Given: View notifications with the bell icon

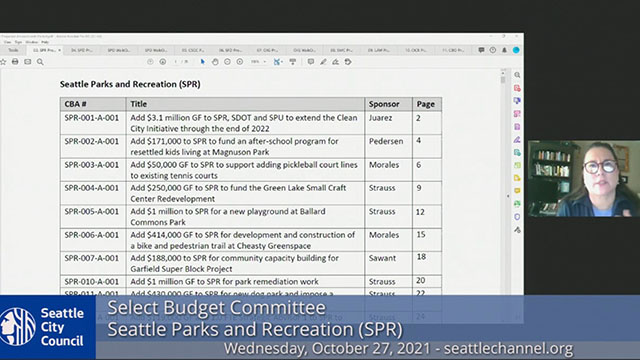Looking at the screenshot, I should point(504,50).
